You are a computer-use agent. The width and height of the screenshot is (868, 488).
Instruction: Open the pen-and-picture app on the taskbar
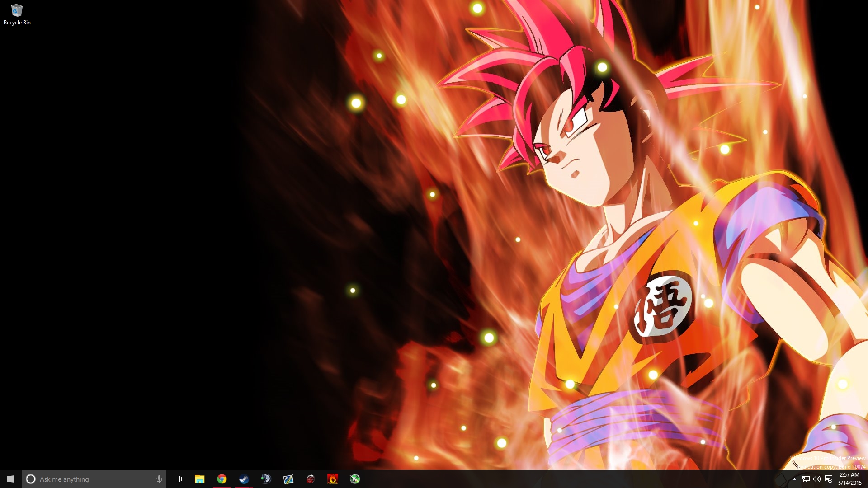pyautogui.click(x=288, y=479)
